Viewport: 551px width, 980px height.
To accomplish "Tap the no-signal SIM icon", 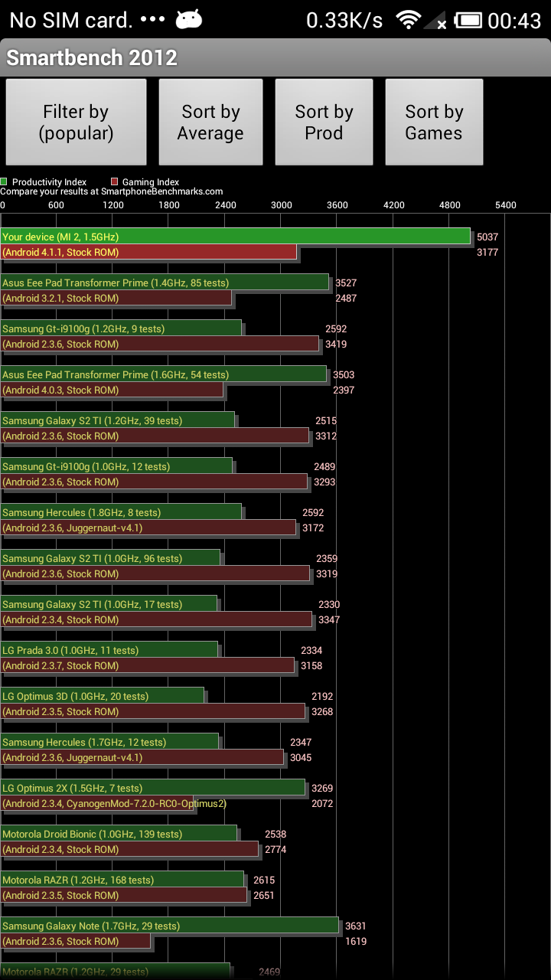I will coord(435,21).
